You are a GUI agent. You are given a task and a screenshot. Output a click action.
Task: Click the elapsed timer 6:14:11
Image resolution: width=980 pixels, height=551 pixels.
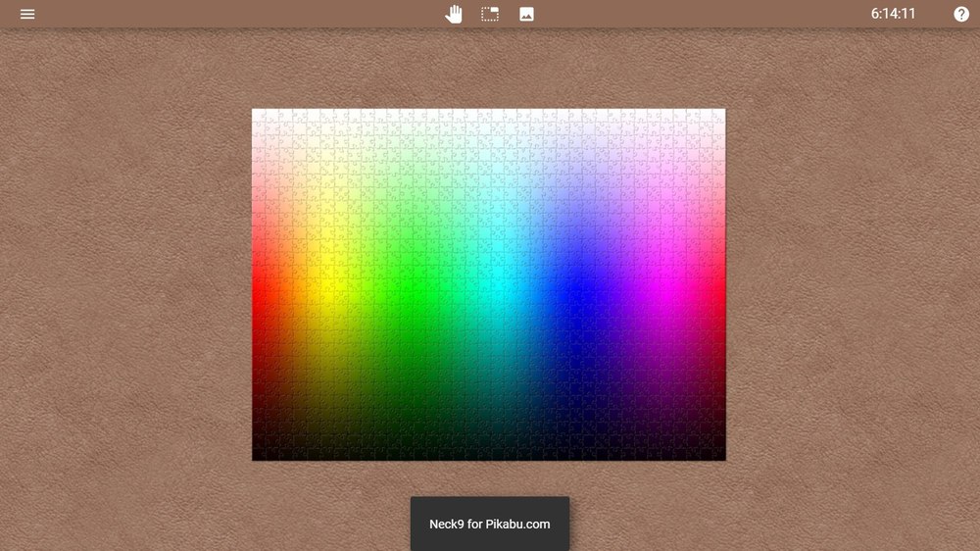(893, 14)
